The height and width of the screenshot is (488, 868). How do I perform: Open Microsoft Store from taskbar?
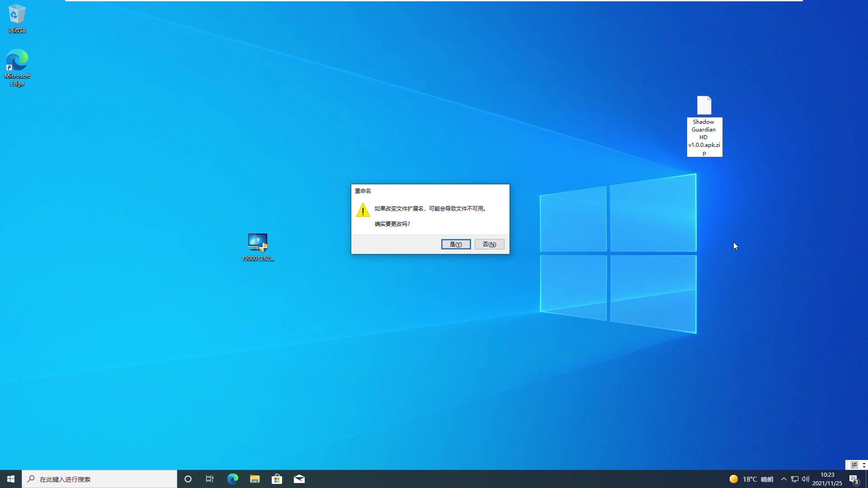[277, 479]
